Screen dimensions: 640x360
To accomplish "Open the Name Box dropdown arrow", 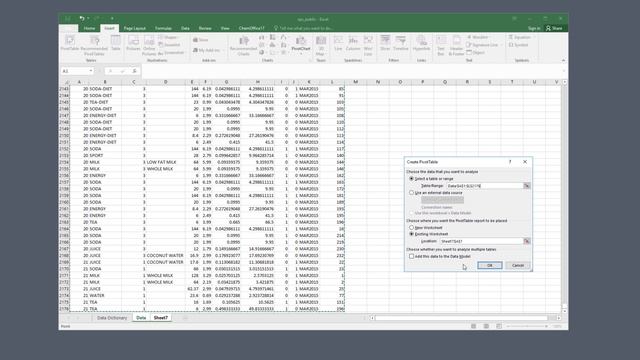I will pyautogui.click(x=91, y=71).
